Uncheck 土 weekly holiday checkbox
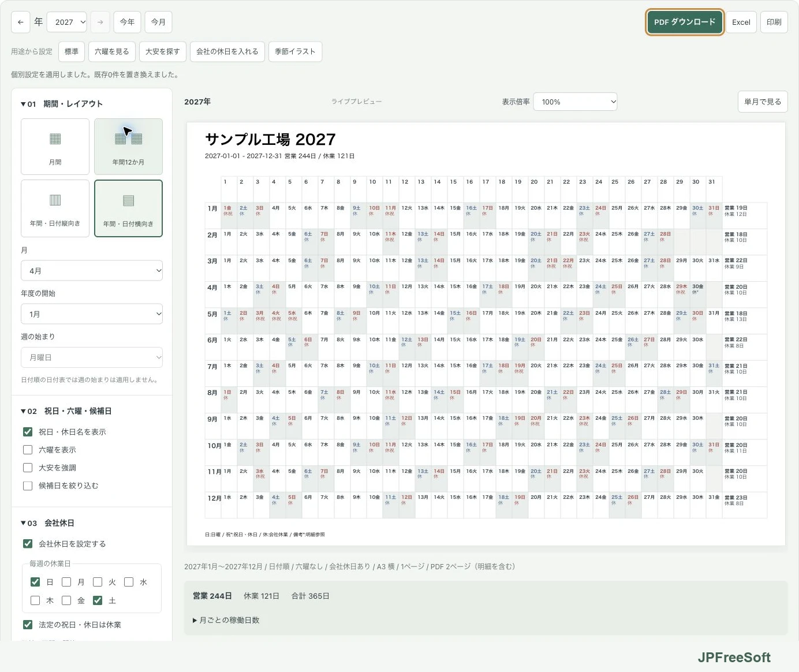Viewport: 799px width, 672px height. (98, 600)
